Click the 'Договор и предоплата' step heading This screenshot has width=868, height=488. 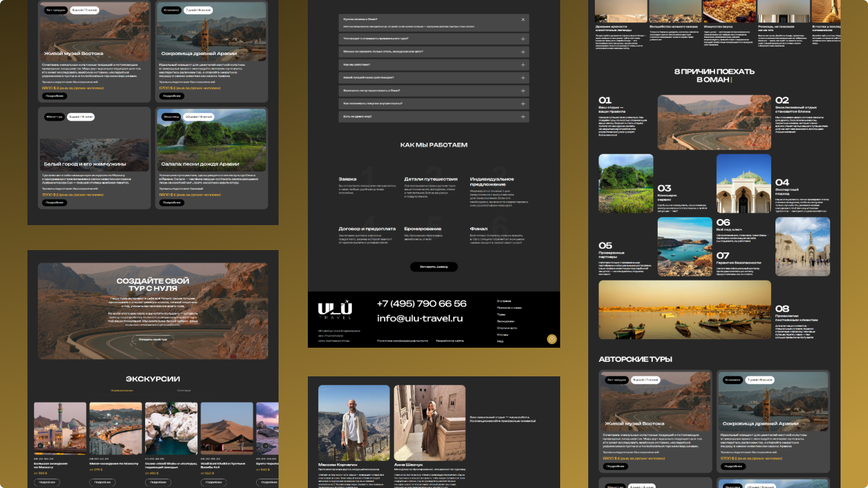pyautogui.click(x=367, y=229)
